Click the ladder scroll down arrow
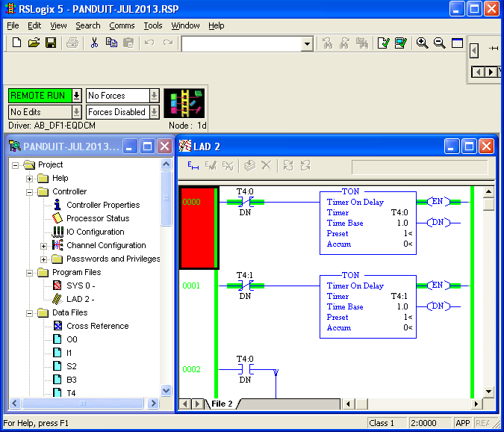The height and width of the screenshot is (432, 504). pos(488,392)
